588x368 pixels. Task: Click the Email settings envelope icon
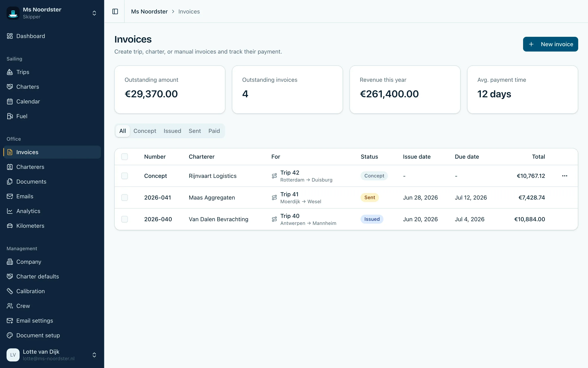10,321
